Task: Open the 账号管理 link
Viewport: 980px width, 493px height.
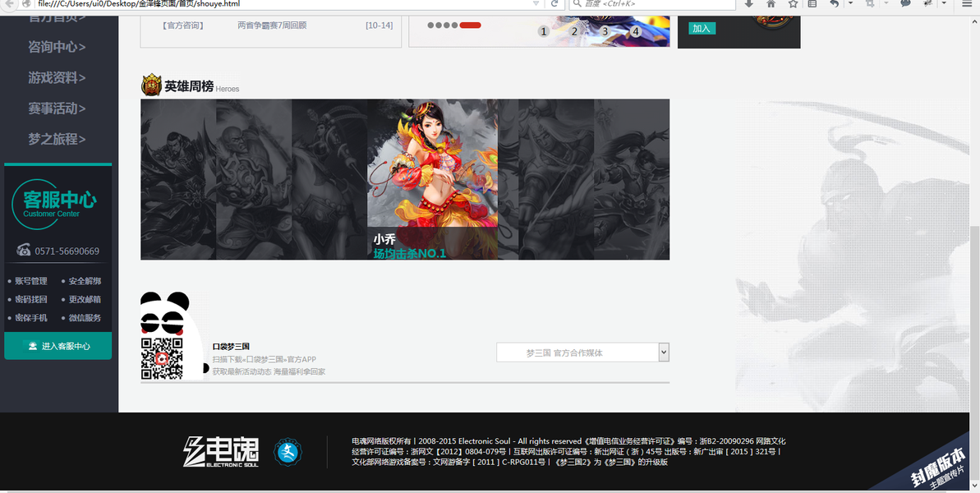Action: (x=30, y=280)
